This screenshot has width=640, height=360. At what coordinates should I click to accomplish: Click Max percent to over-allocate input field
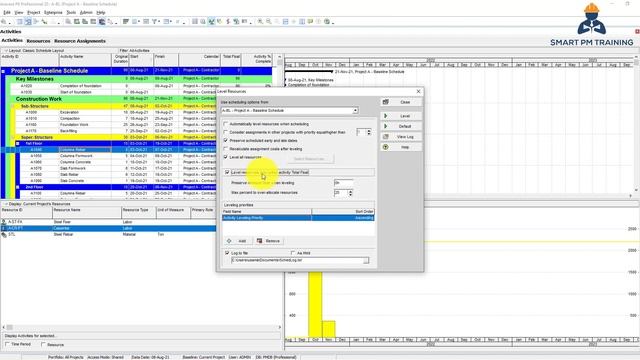point(340,193)
